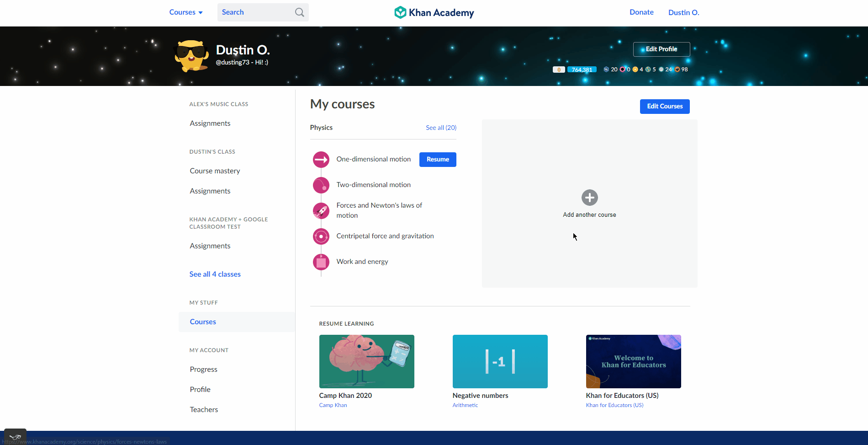868x445 pixels.
Task: Click the Work and energy unit icon
Action: [321, 262]
